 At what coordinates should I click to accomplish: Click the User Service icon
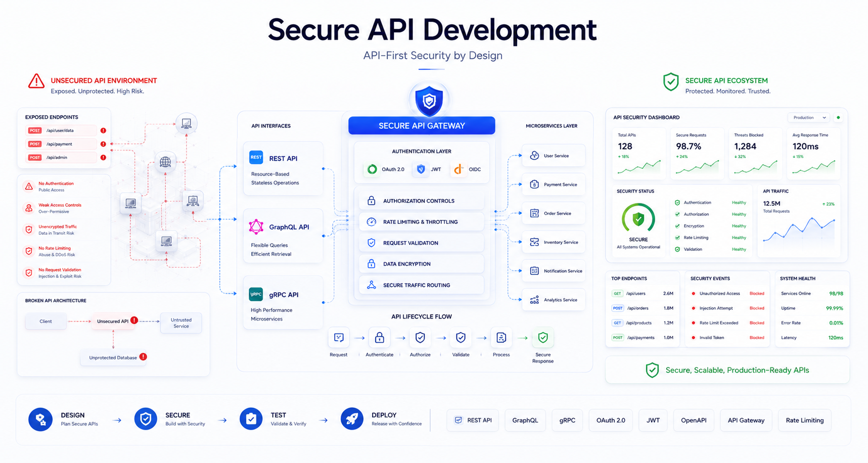click(534, 156)
